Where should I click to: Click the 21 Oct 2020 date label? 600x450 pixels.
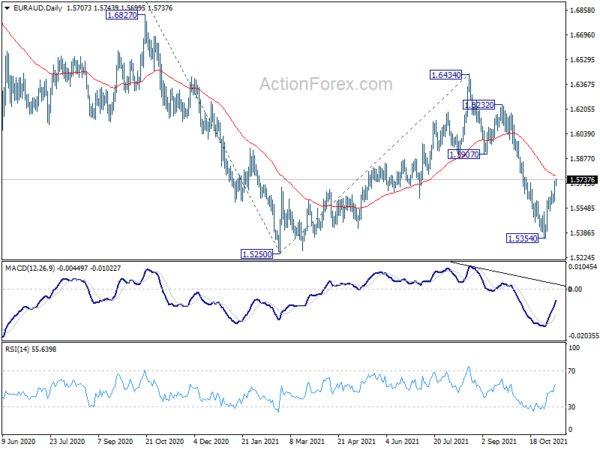[x=165, y=441]
